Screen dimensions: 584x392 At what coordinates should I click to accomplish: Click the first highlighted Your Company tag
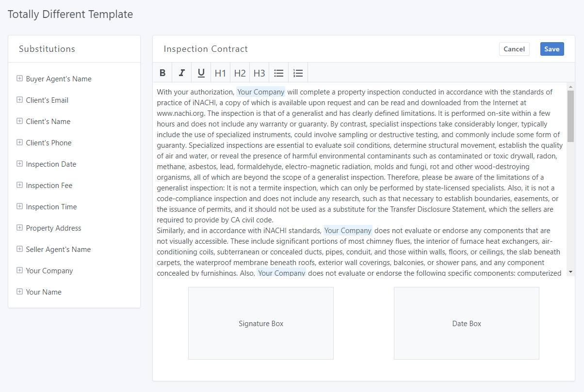[x=261, y=92]
